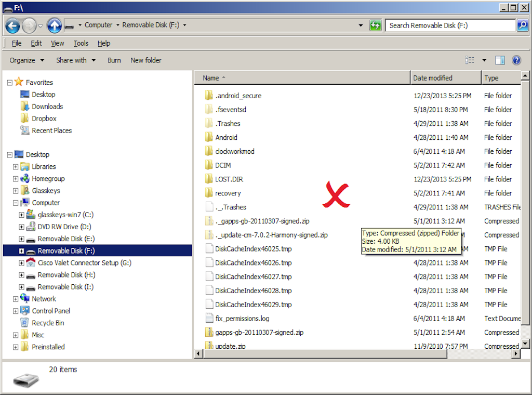
Task: Open the Tools menu
Action: click(x=81, y=43)
